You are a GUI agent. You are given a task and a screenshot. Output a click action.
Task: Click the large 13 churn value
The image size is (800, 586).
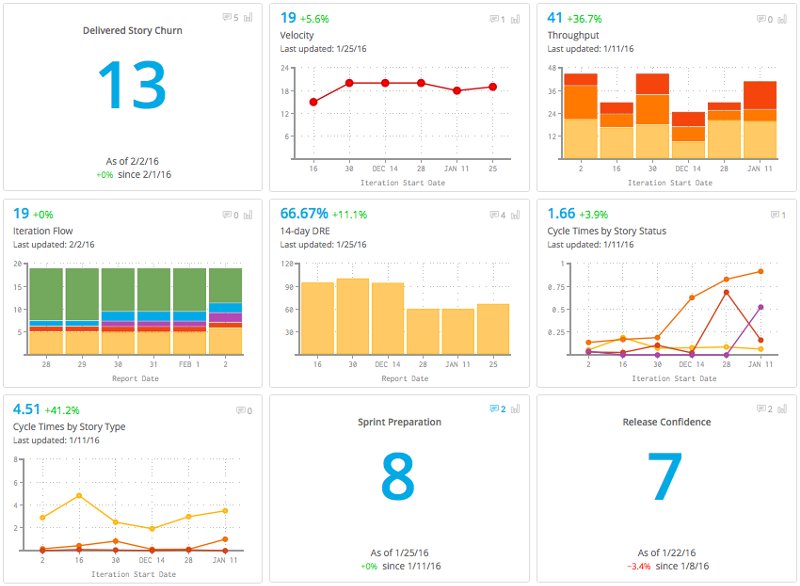coord(132,85)
